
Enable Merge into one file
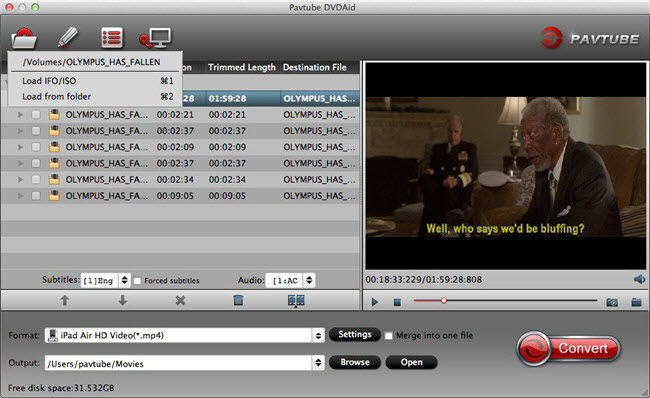pyautogui.click(x=388, y=335)
